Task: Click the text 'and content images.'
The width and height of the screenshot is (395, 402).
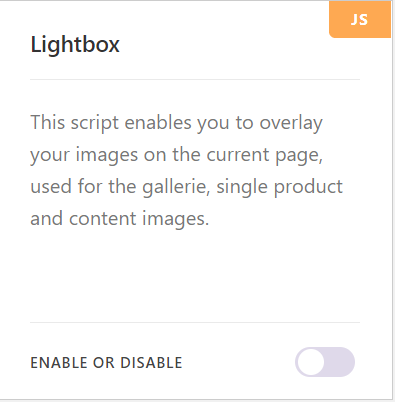Action: coord(120,219)
